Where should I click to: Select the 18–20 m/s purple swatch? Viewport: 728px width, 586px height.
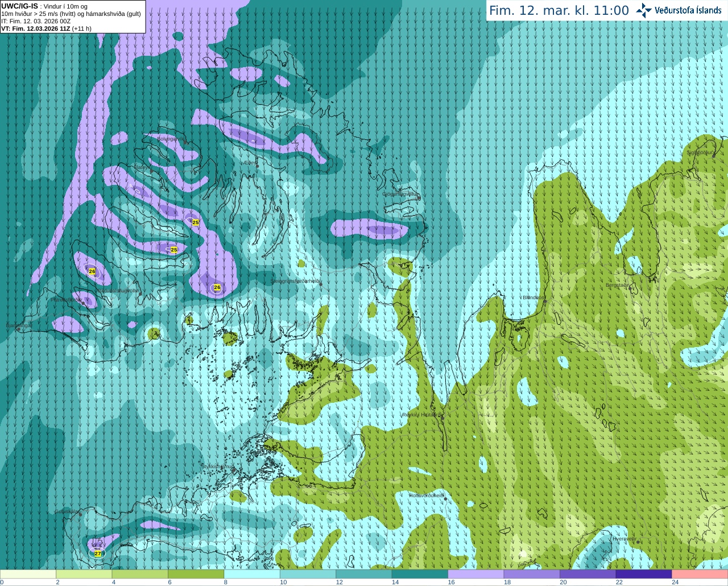point(532,574)
